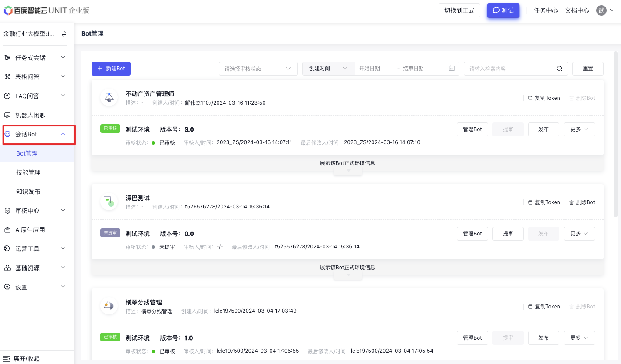Click 深巴测试 bot avatar
This screenshot has height=364, width=621.
point(109,202)
